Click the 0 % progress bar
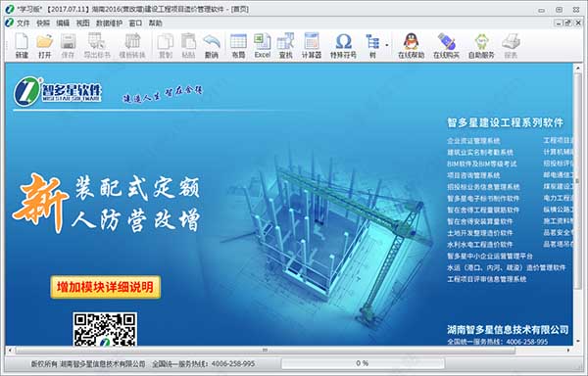588x376 pixels. tap(363, 363)
